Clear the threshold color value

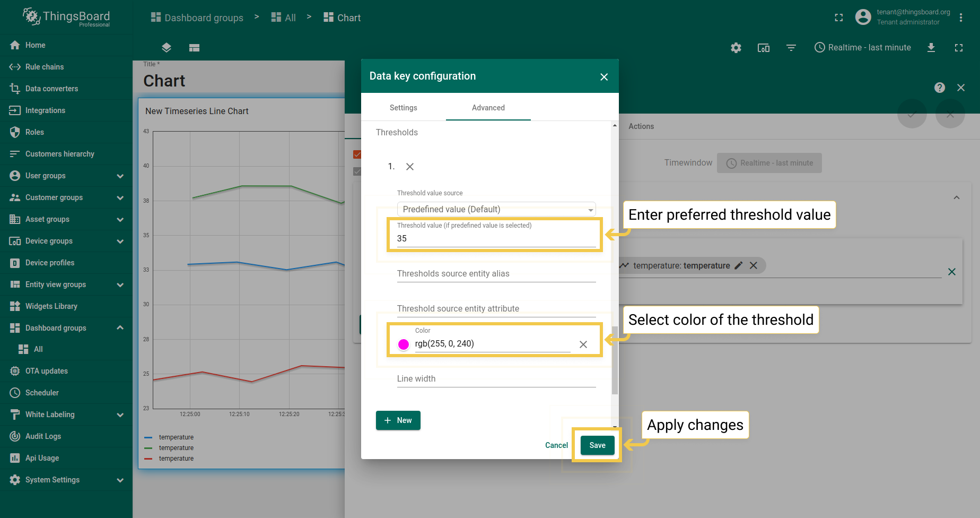coord(583,344)
